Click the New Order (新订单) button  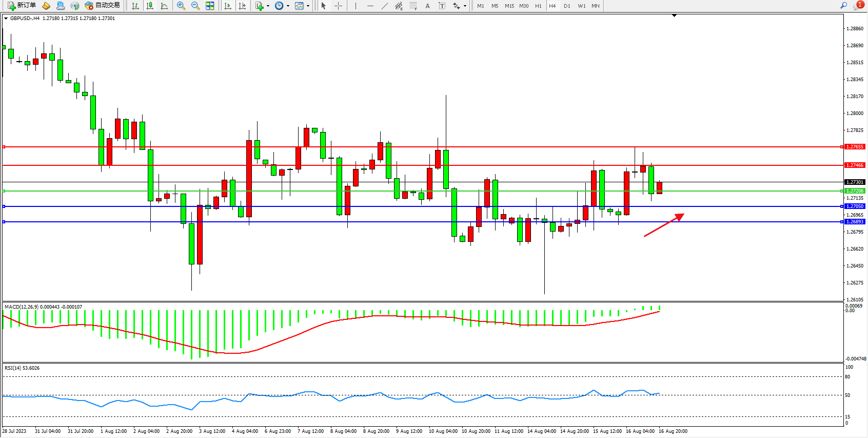click(22, 6)
